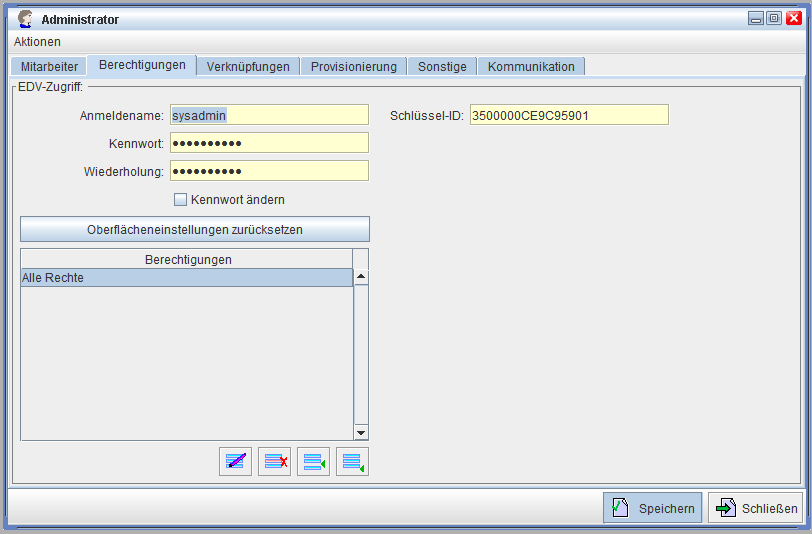
Task: Click the edit entry pencil icon
Action: 235,462
